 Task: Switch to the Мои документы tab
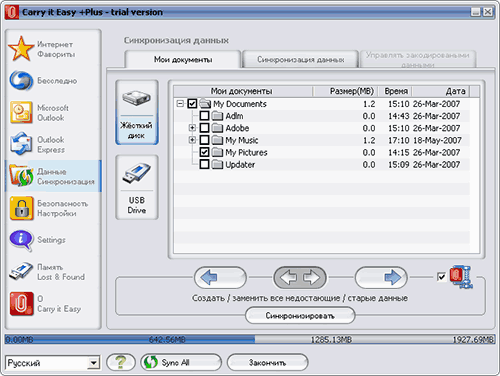click(183, 60)
